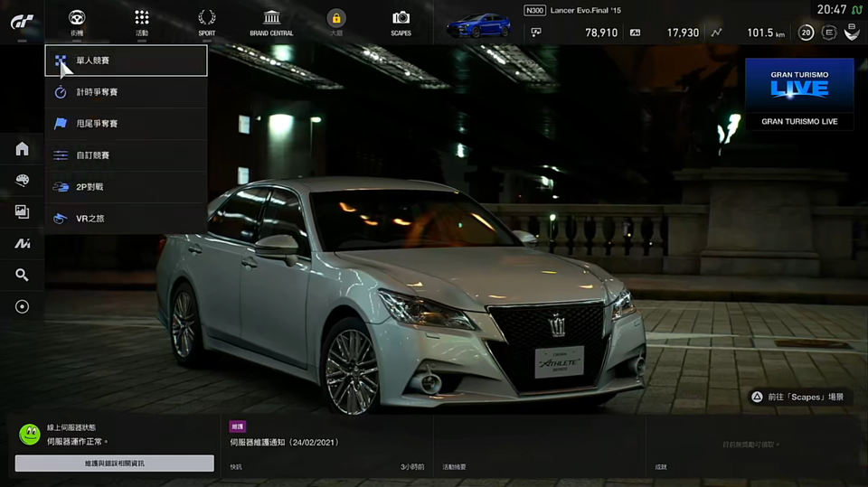868x487 pixels.
Task: Click the locked 大廳 lobby padlock icon
Action: tap(336, 18)
